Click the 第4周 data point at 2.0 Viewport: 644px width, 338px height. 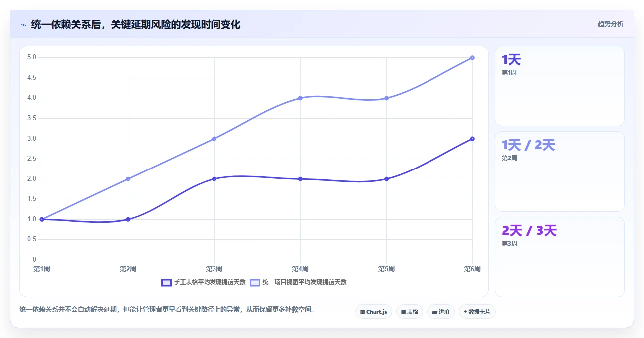[x=300, y=179]
